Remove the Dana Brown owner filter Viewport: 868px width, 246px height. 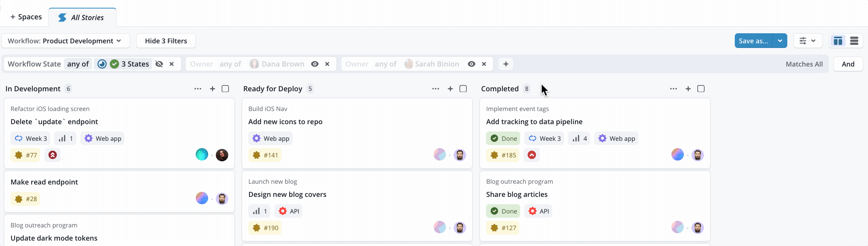327,64
